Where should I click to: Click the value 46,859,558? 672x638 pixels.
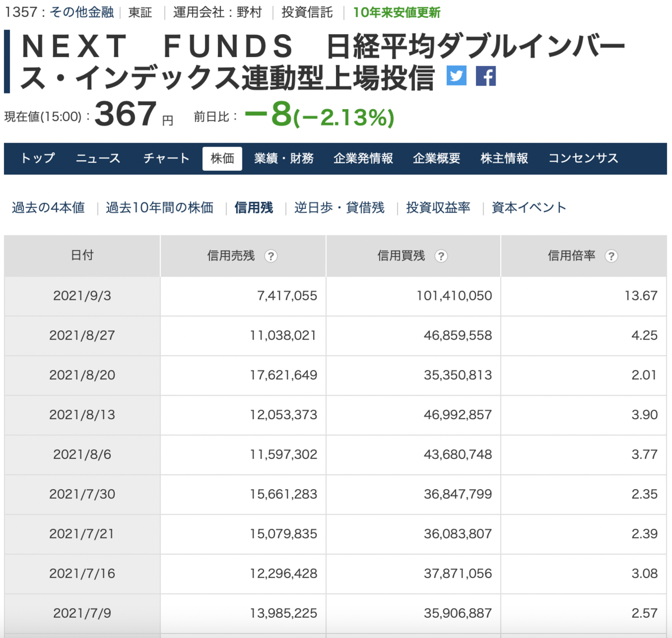click(458, 336)
